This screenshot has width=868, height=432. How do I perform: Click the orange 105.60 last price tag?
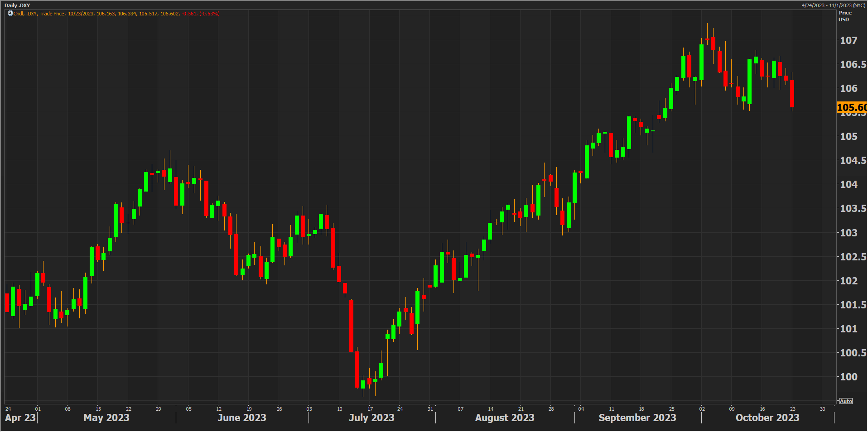click(x=851, y=107)
